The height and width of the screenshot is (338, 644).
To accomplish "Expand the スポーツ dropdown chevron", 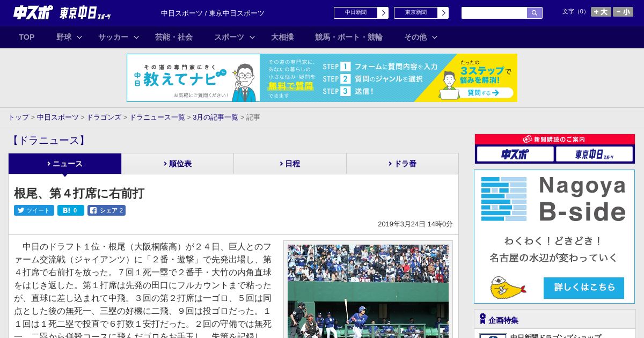I will pos(252,37).
